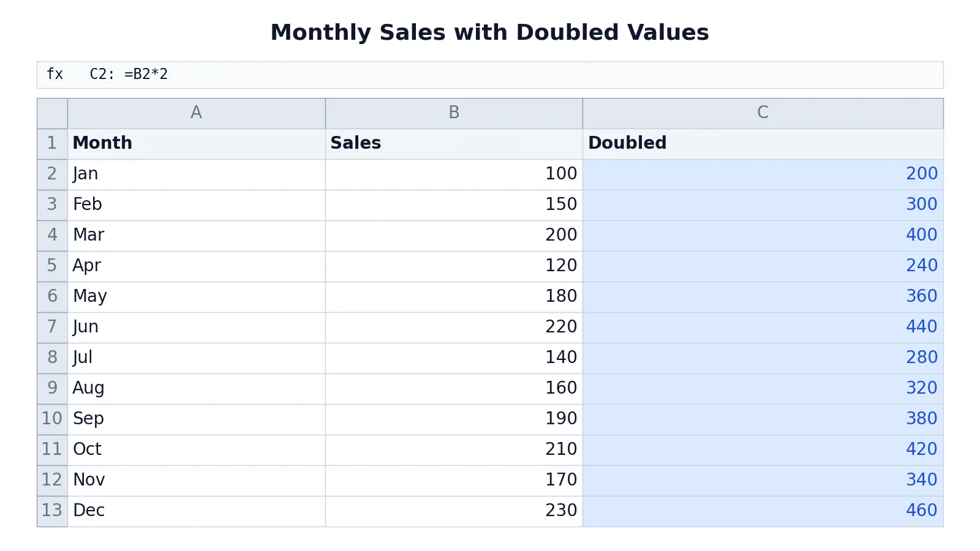This screenshot has width=980, height=551.
Task: Select the Aug cell
Action: 196,389
